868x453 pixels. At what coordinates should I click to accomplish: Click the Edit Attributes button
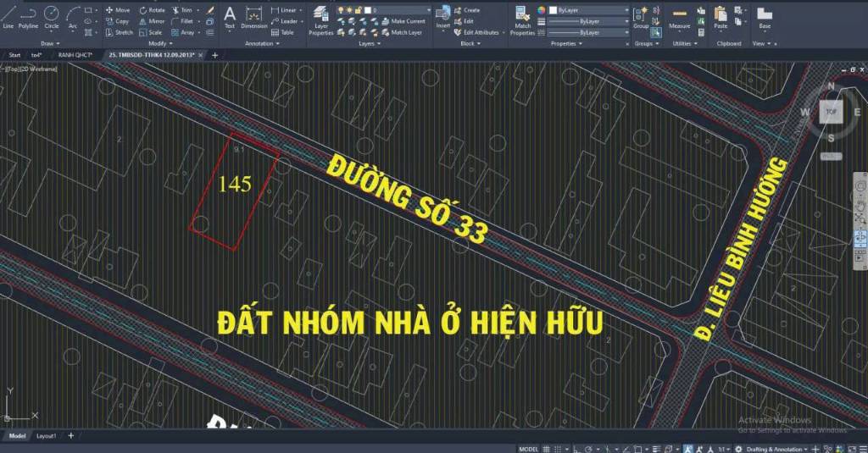[x=481, y=32]
